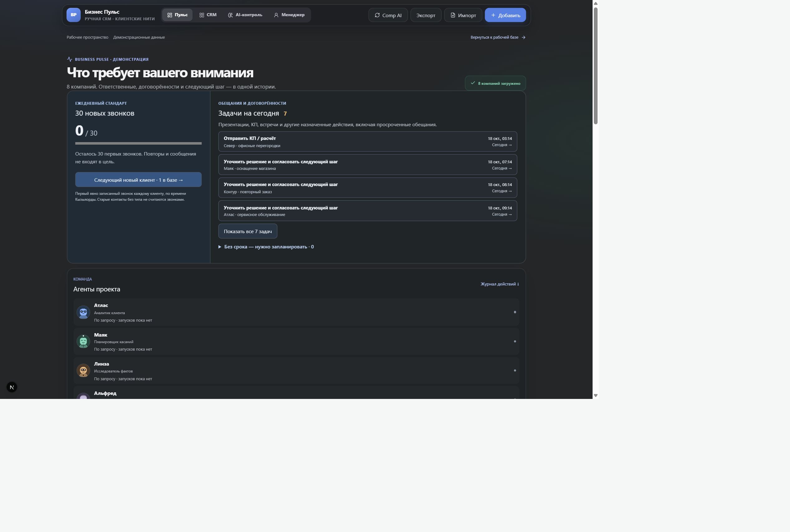Image resolution: width=790 pixels, height=532 pixels.
Task: Click the plus icon on Добавить
Action: click(x=493, y=15)
